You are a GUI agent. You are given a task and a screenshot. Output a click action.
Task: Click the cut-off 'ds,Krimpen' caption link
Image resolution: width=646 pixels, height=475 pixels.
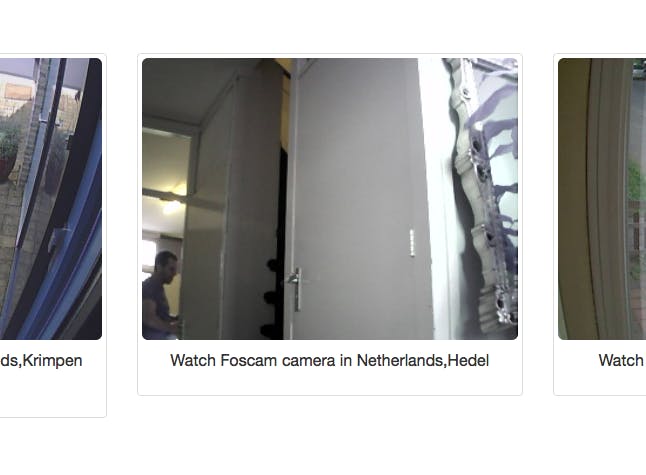(41, 360)
